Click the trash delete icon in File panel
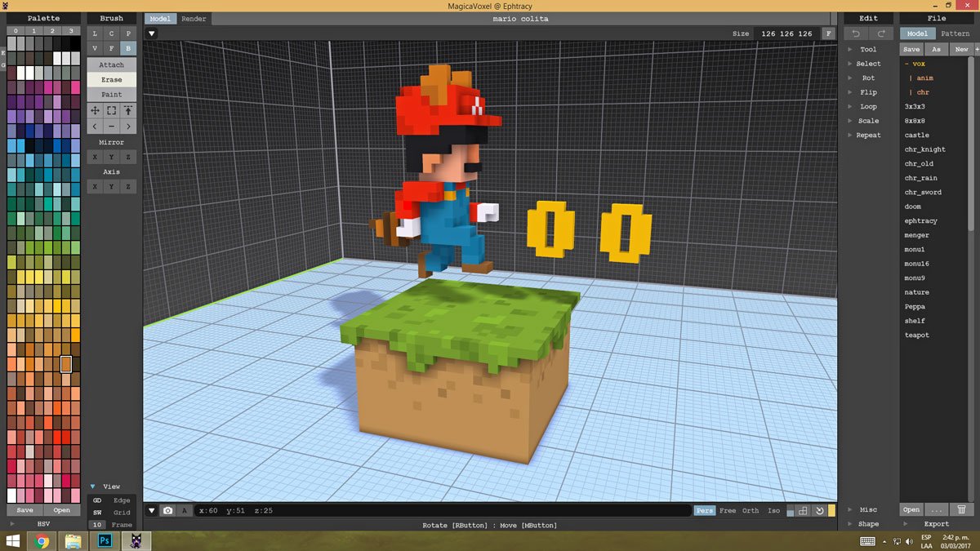 [961, 509]
